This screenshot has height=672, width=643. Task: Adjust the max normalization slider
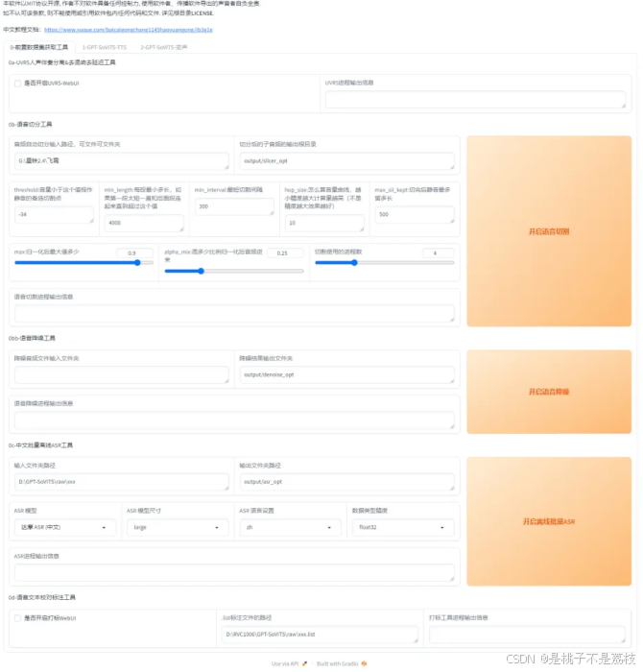(x=83, y=263)
